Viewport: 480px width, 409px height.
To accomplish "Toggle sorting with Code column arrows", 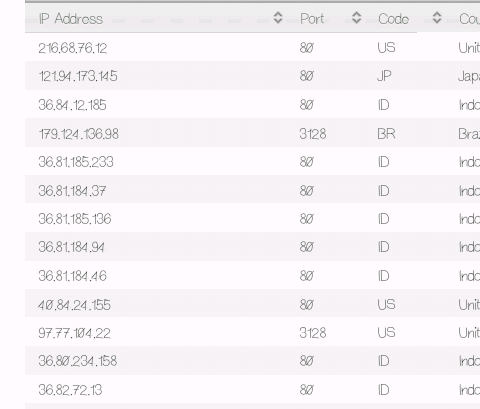I will point(437,18).
